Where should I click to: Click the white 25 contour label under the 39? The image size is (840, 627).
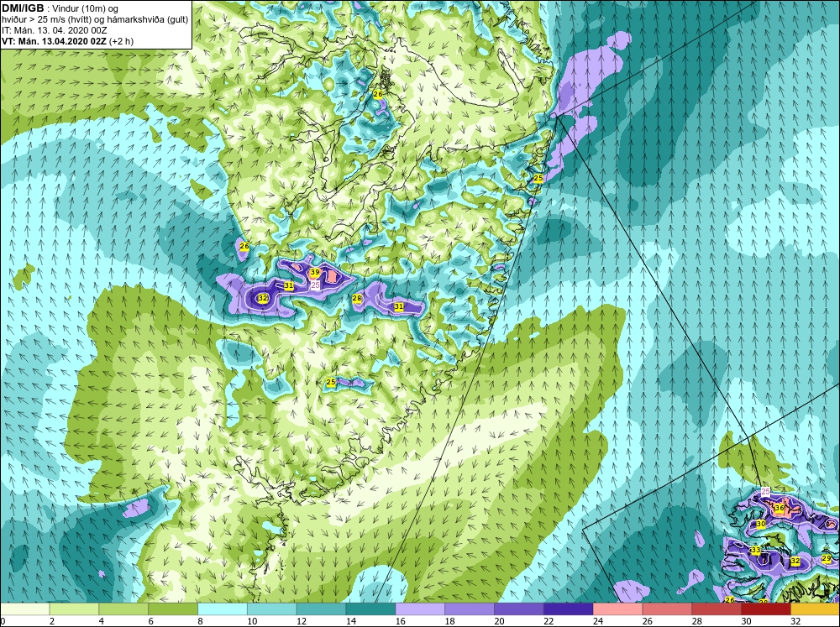click(x=315, y=285)
